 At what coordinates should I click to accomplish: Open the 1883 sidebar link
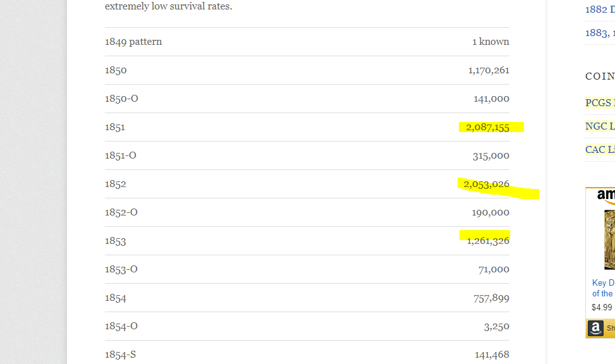[600, 33]
